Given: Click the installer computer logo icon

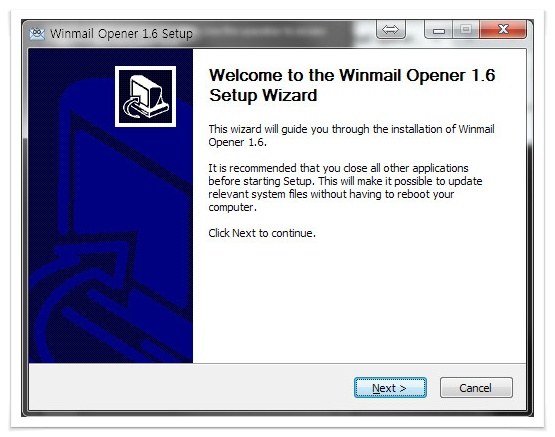Looking at the screenshot, I should point(145,96).
